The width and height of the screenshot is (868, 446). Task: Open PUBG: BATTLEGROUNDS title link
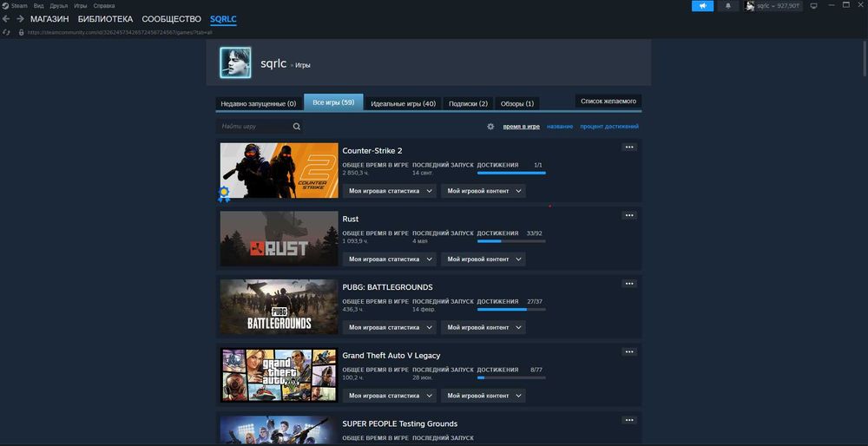click(x=387, y=287)
